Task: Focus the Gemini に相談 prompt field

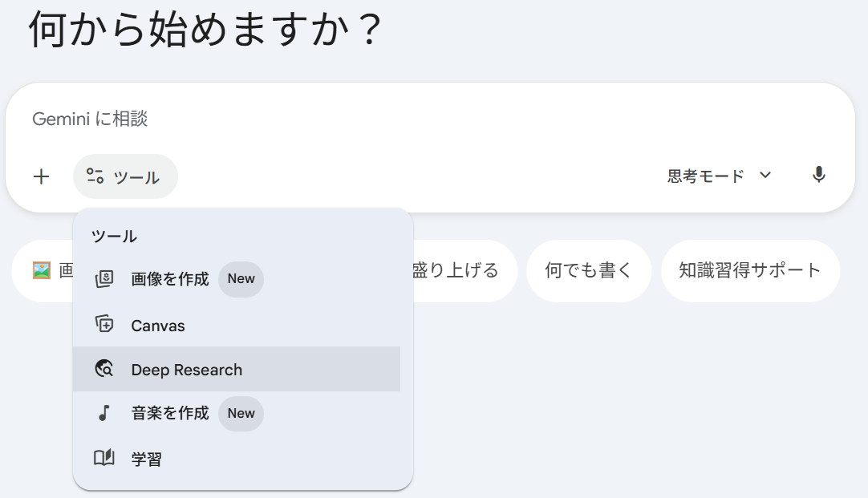Action: tap(430, 119)
